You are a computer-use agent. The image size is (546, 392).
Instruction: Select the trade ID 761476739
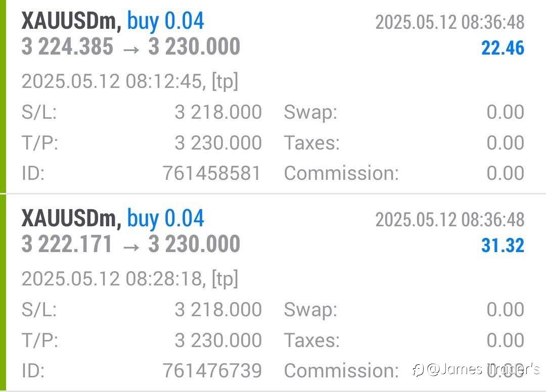click(212, 370)
